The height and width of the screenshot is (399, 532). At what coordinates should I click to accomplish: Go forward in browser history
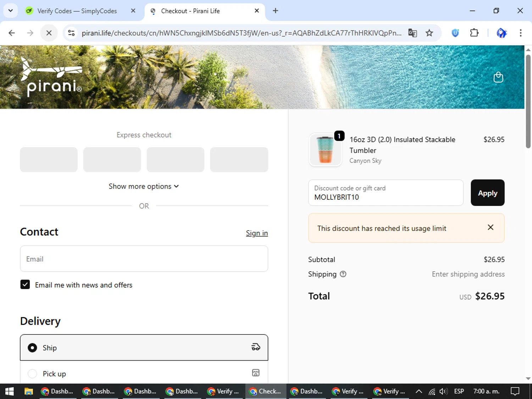coord(30,33)
